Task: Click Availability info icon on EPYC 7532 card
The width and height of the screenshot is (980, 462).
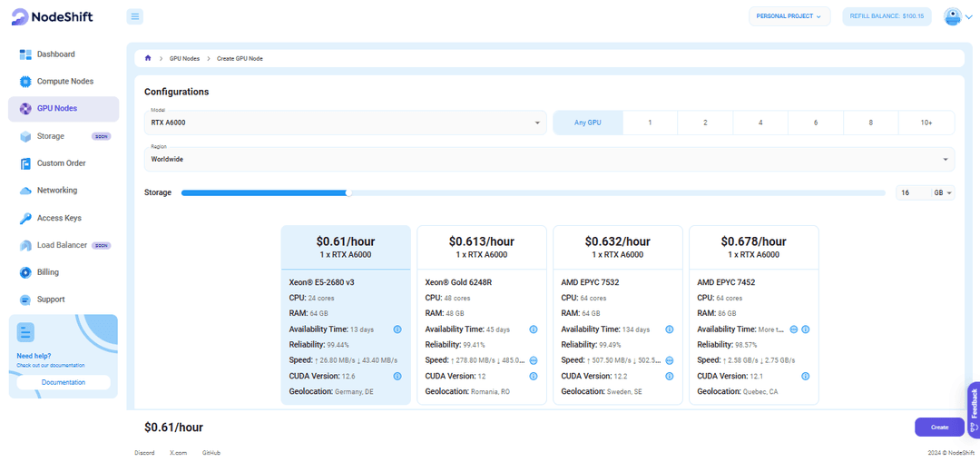Action: [x=670, y=329]
